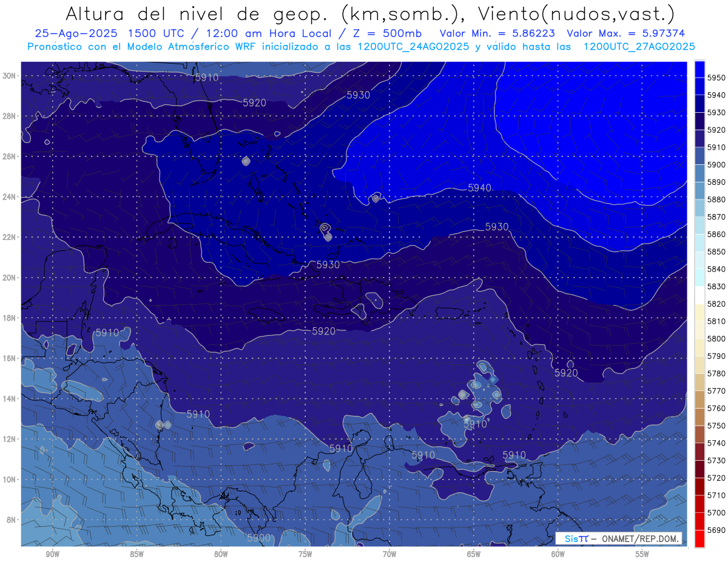Click the '75W' longitude axis label

pyautogui.click(x=305, y=554)
